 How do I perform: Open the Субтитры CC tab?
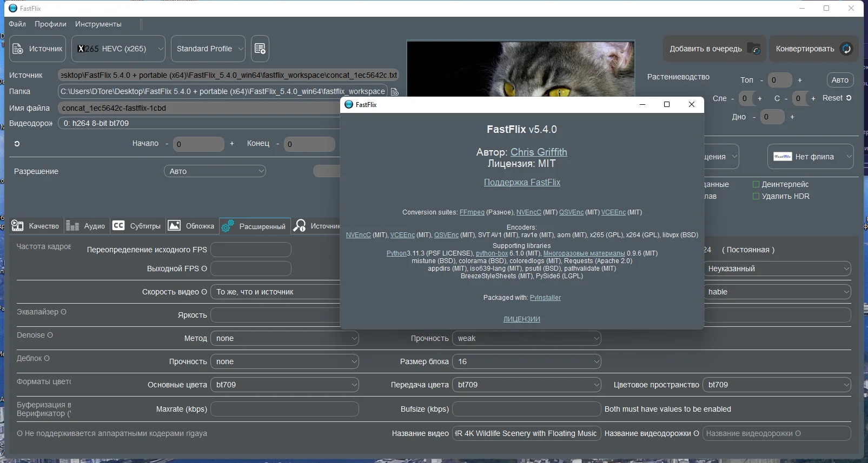pos(137,226)
